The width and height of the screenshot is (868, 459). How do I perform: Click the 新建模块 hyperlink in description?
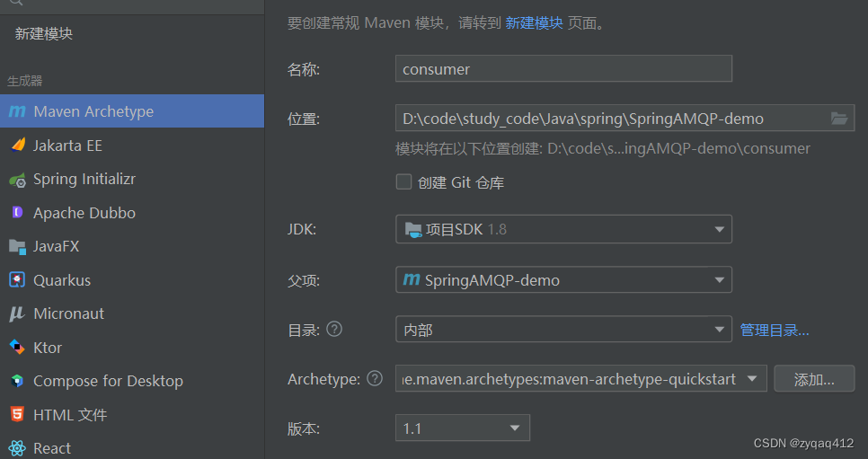535,22
